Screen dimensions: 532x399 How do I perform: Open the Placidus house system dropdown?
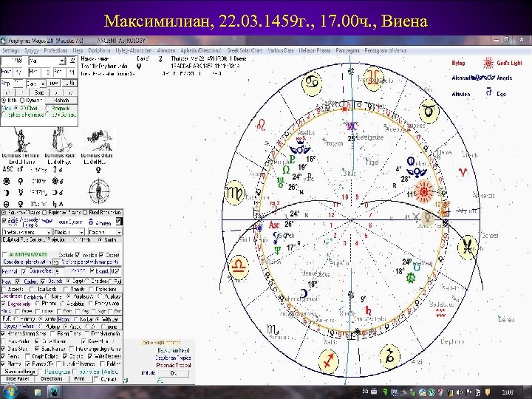click(x=69, y=232)
